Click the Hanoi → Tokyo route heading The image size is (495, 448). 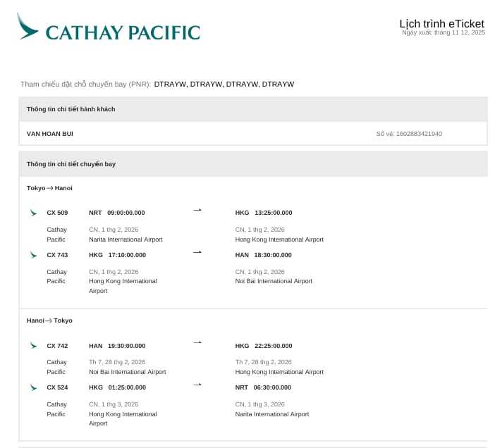pos(49,321)
